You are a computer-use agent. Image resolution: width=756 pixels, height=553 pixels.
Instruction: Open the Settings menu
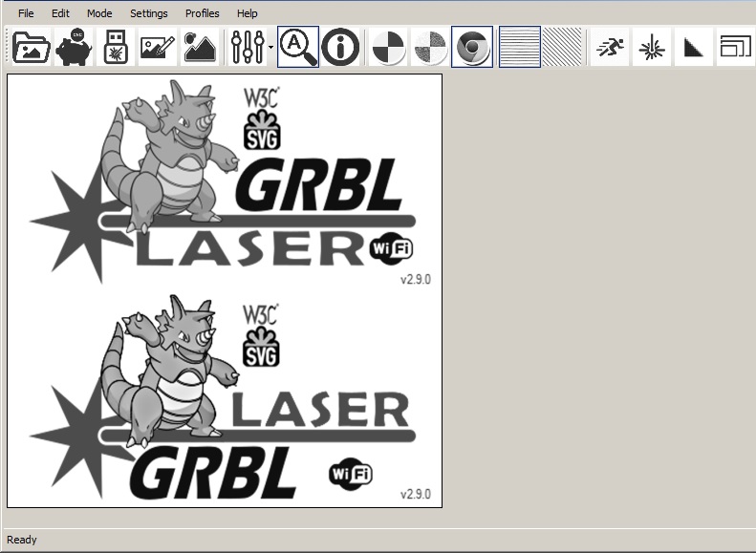(x=148, y=13)
